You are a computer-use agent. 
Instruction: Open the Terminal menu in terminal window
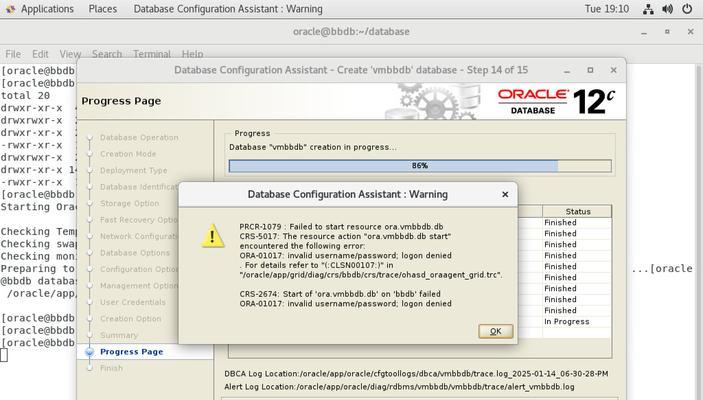click(152, 54)
